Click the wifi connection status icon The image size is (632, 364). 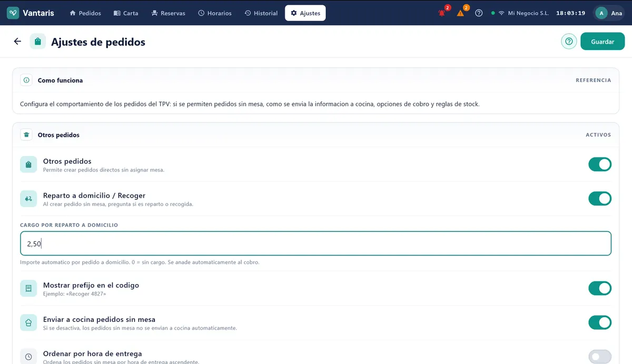[501, 13]
